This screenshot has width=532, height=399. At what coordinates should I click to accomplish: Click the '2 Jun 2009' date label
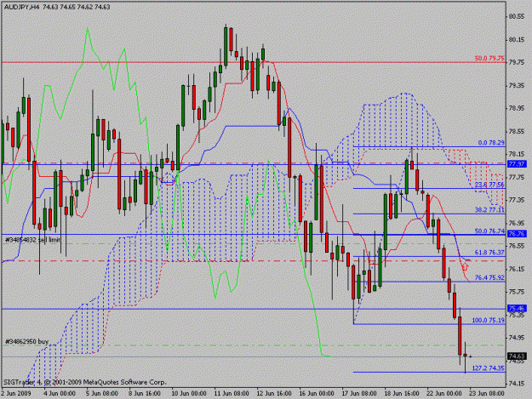point(16,393)
